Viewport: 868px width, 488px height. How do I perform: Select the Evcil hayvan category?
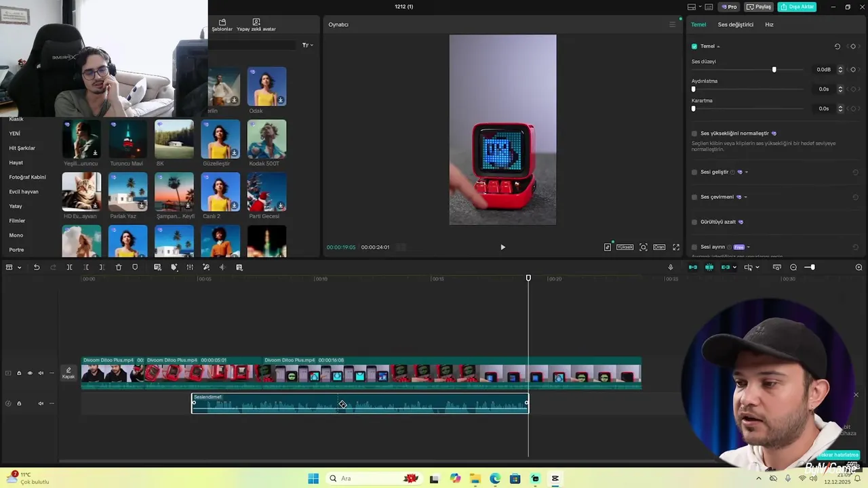24,192
